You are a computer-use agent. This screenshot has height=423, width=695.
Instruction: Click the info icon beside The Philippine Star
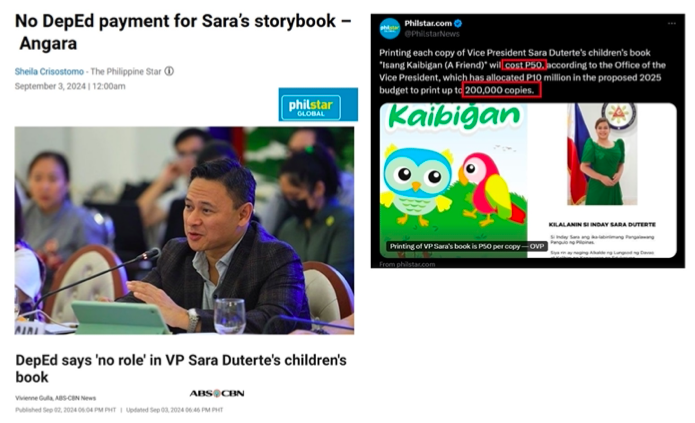point(169,71)
